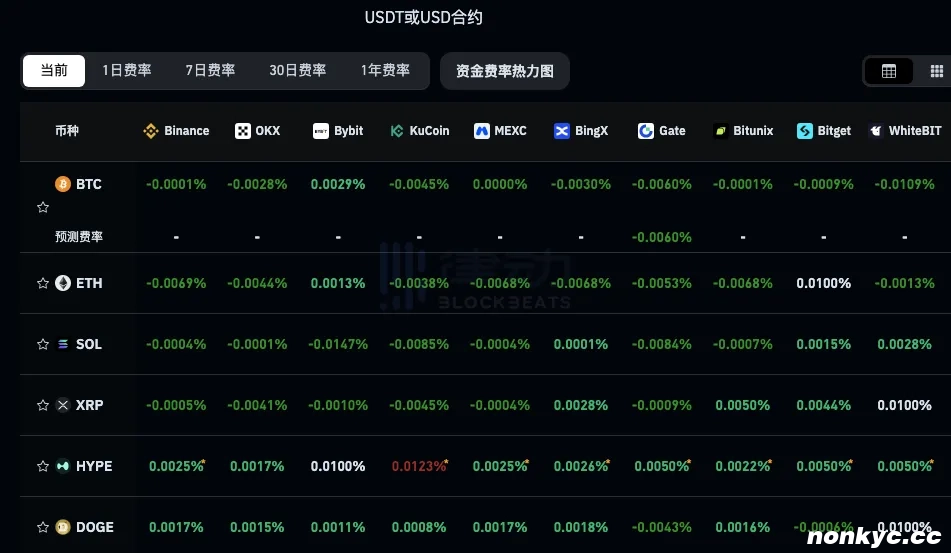Image resolution: width=951 pixels, height=553 pixels.
Task: Switch to table list view
Action: (888, 71)
